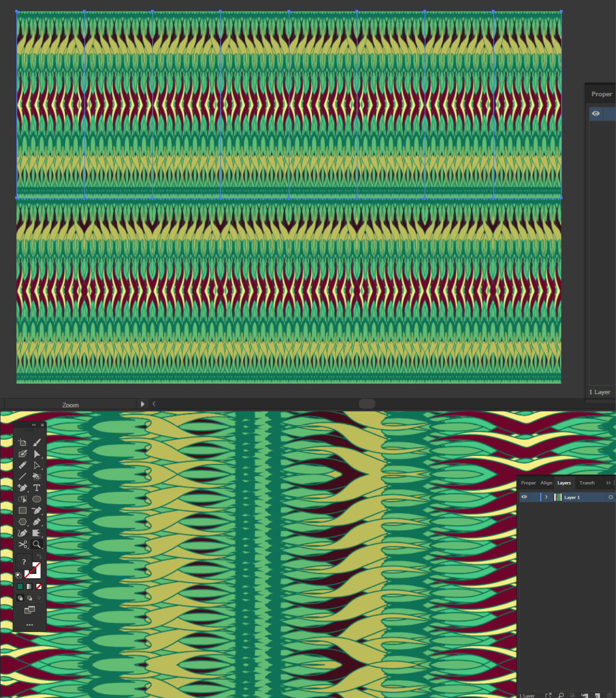Enable Draw Behind mode
Viewport: 616px width, 698px height.
coord(30,598)
